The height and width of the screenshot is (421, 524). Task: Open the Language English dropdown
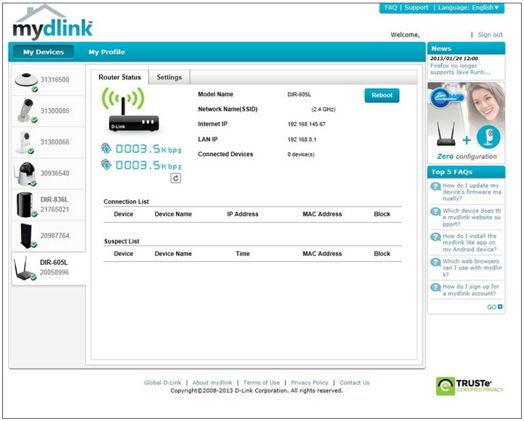click(x=469, y=7)
